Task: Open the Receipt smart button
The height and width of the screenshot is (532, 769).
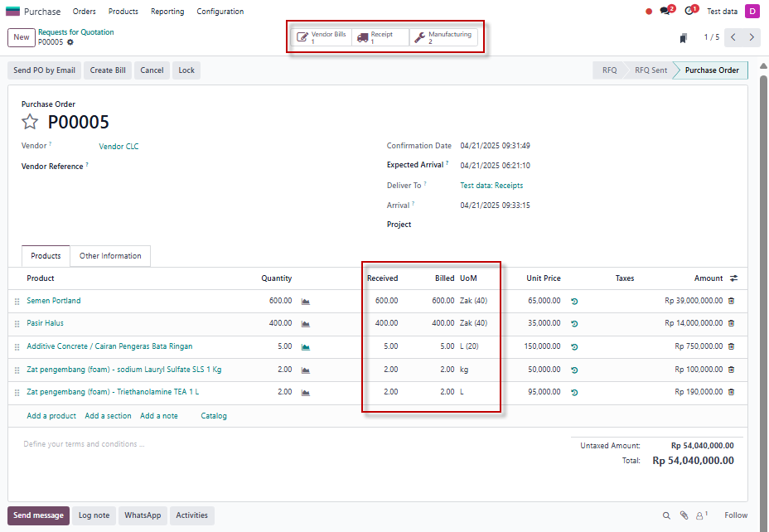Action: click(x=380, y=37)
